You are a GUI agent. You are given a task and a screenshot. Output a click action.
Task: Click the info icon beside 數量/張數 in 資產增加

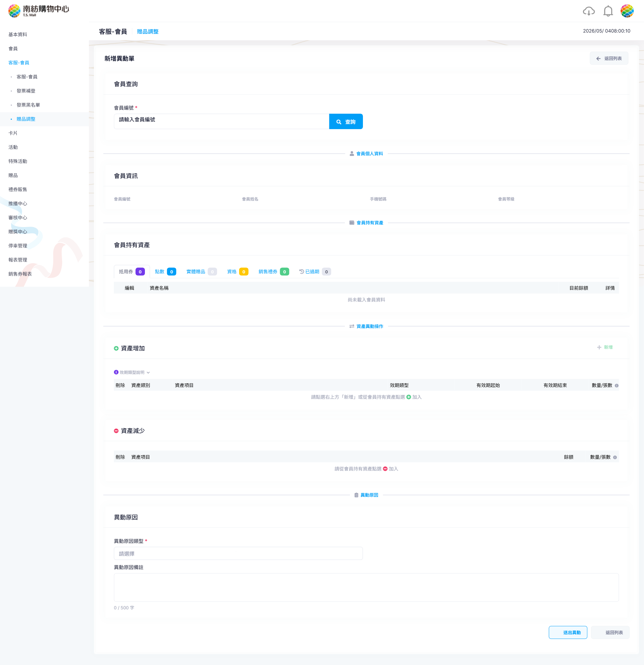(616, 385)
